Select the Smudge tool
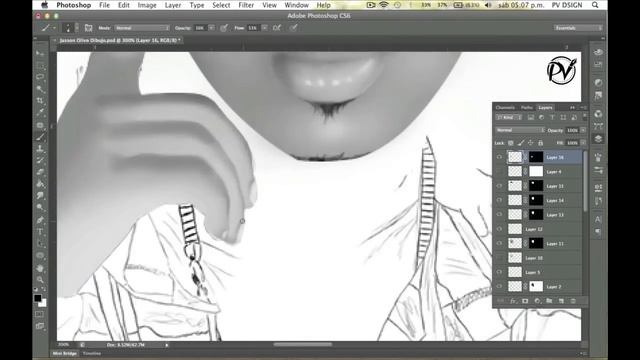 tap(40, 196)
